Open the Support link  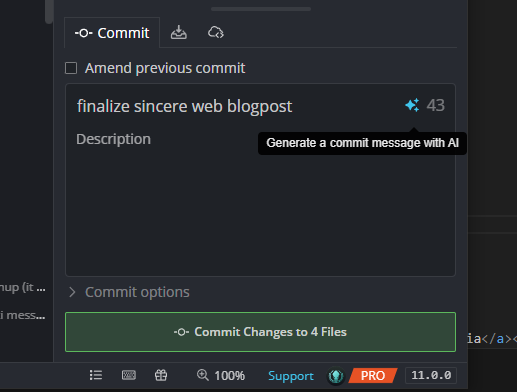(291, 376)
